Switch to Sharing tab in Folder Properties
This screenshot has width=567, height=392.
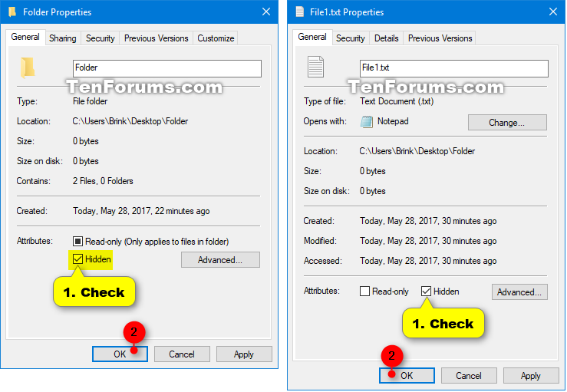click(63, 38)
